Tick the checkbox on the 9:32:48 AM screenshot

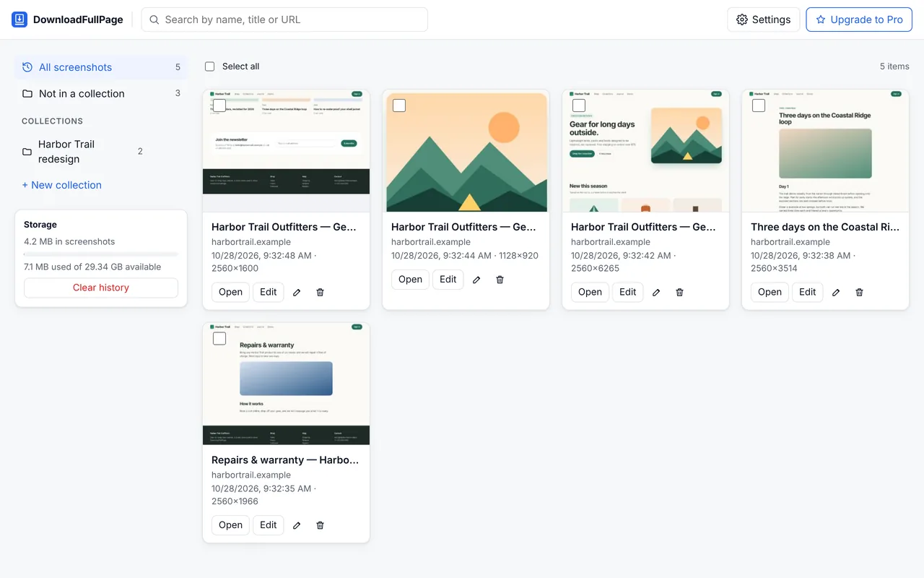[219, 105]
